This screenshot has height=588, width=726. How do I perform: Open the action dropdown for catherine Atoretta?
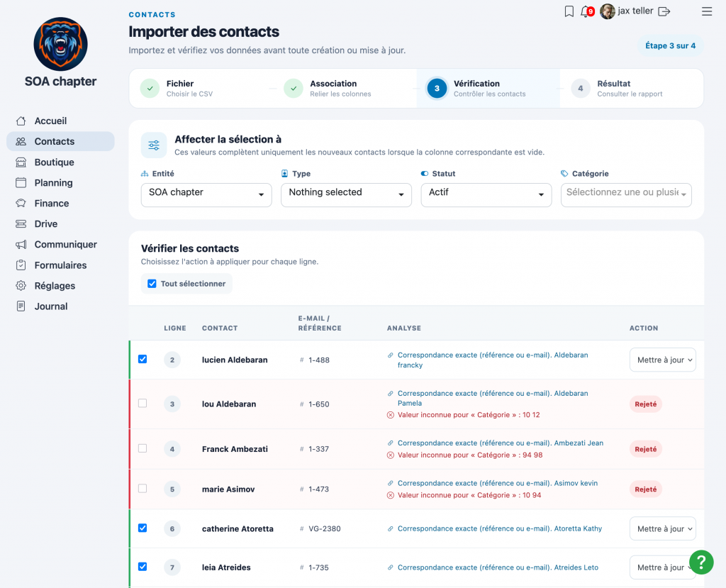(x=663, y=528)
